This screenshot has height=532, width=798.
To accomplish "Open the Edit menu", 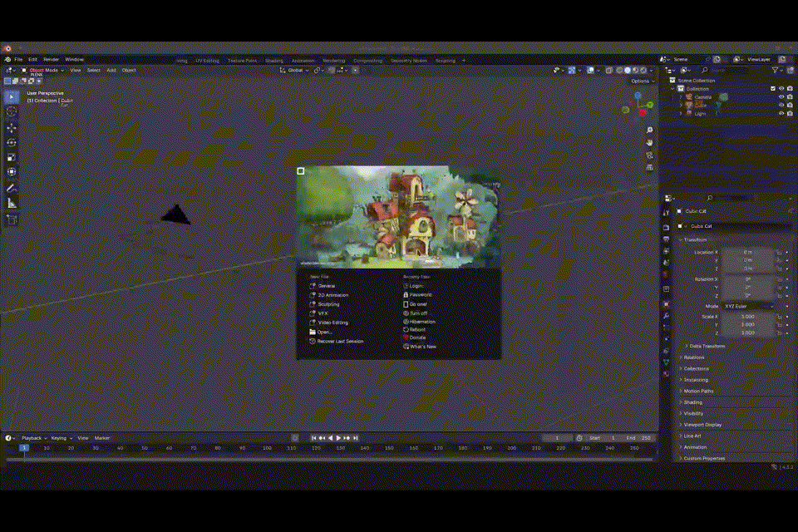I will [32, 60].
